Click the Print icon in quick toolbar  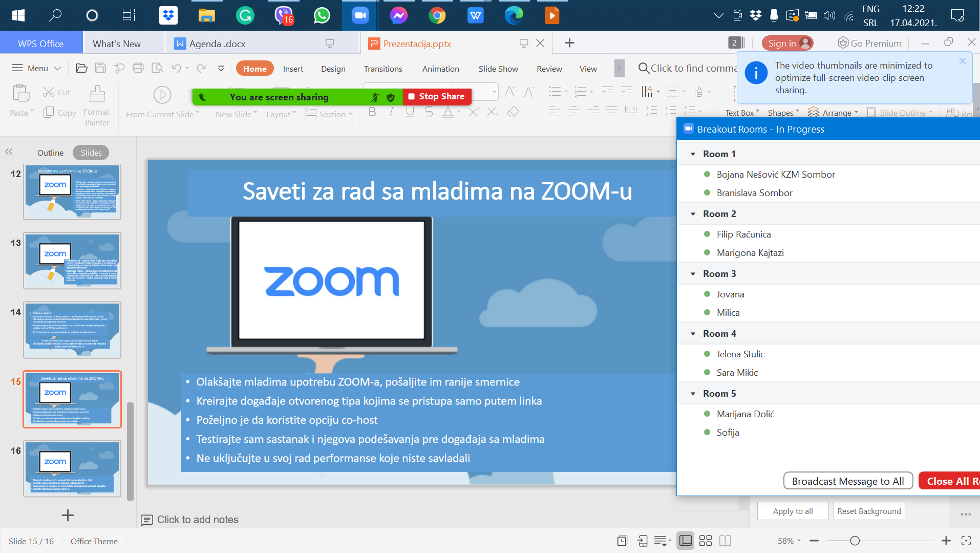coord(138,68)
